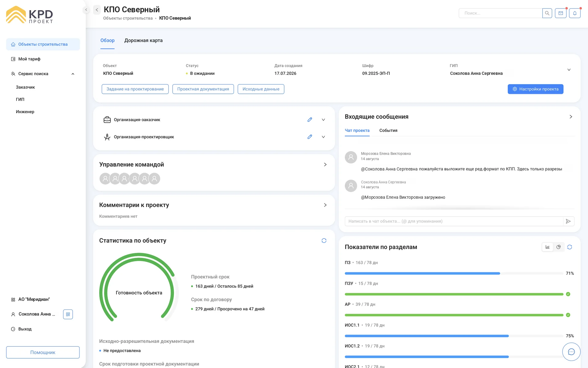
Task: Expand Организация-заказчик section
Action: 323,120
